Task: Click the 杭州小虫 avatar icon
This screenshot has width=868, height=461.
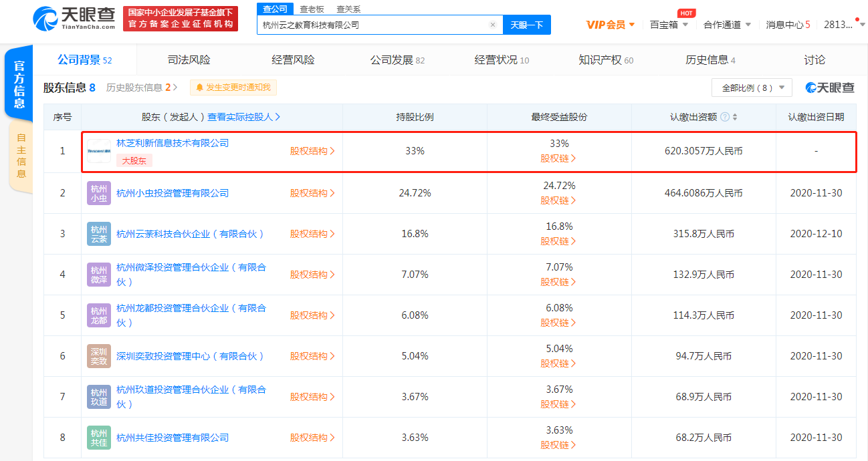Action: (x=99, y=193)
